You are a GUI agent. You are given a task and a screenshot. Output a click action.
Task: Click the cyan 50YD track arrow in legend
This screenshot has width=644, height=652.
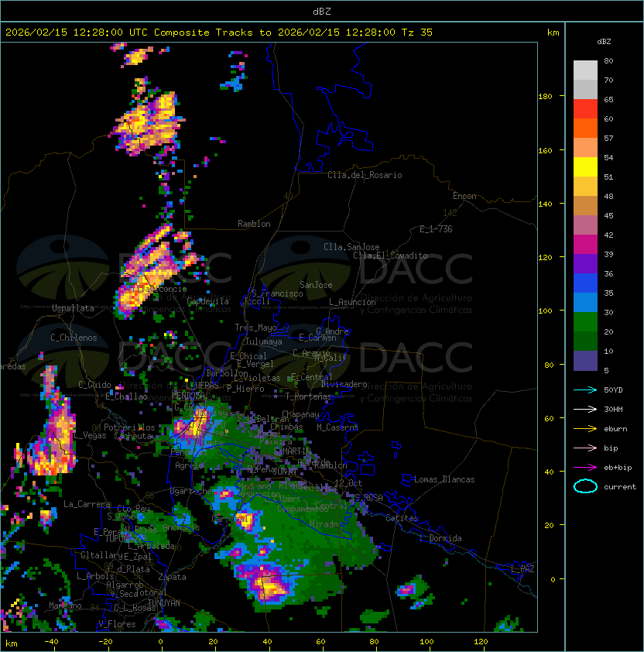(585, 390)
